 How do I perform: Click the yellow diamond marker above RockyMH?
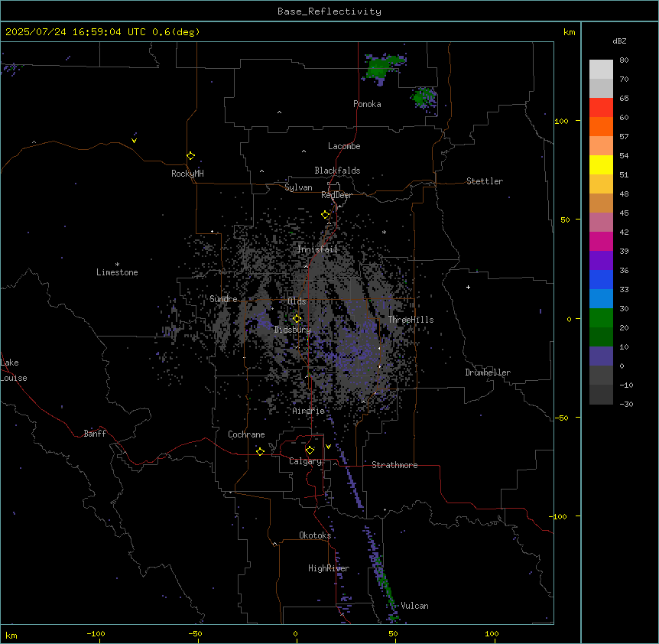[x=190, y=156]
